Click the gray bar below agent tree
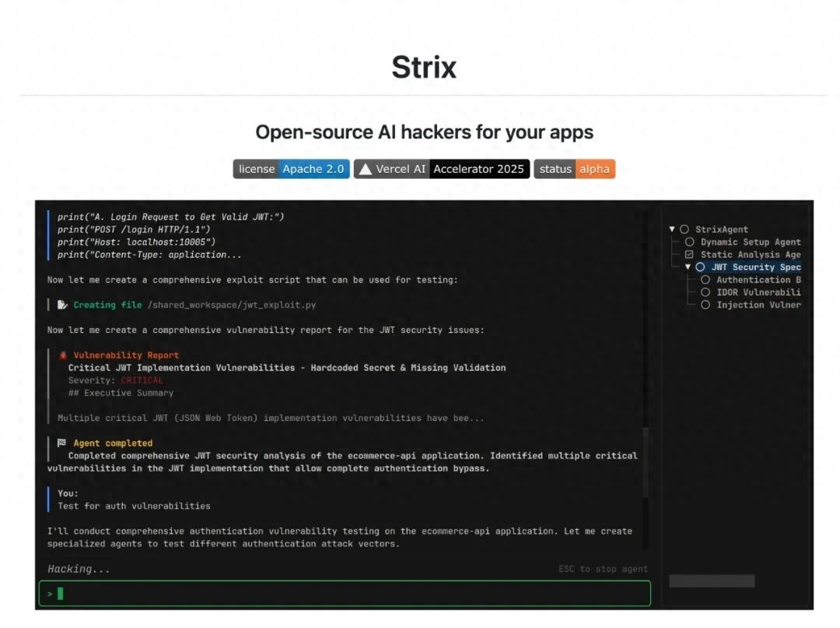Viewport: 840px width, 628px height. click(712, 581)
